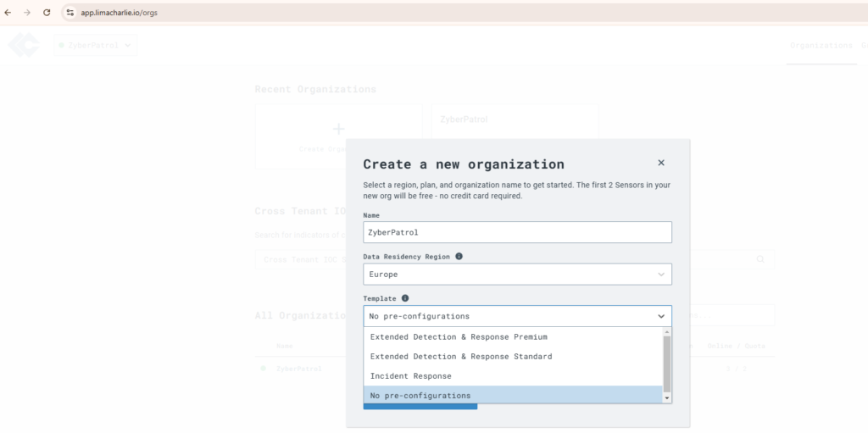
Task: Click the Name column header in organizations table
Action: (285, 346)
